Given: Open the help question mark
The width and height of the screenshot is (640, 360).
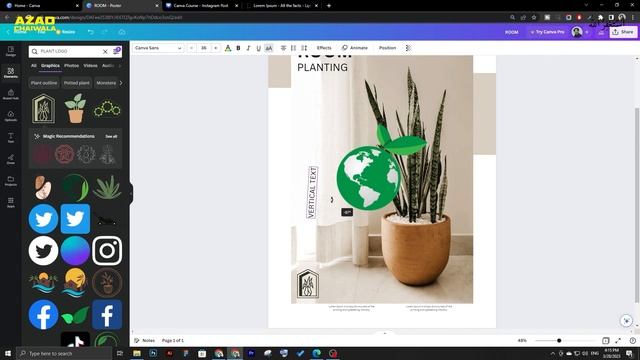Looking at the screenshot, I should pos(632,340).
